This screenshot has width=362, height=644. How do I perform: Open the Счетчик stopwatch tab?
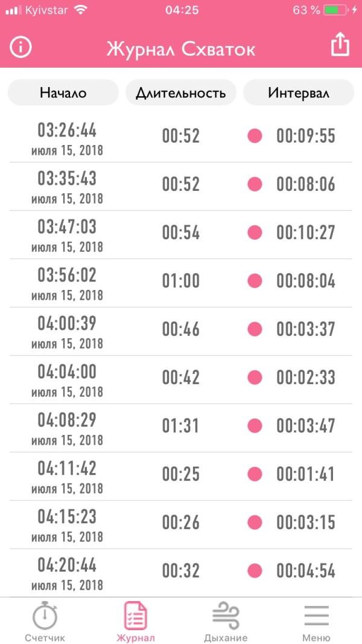45,622
